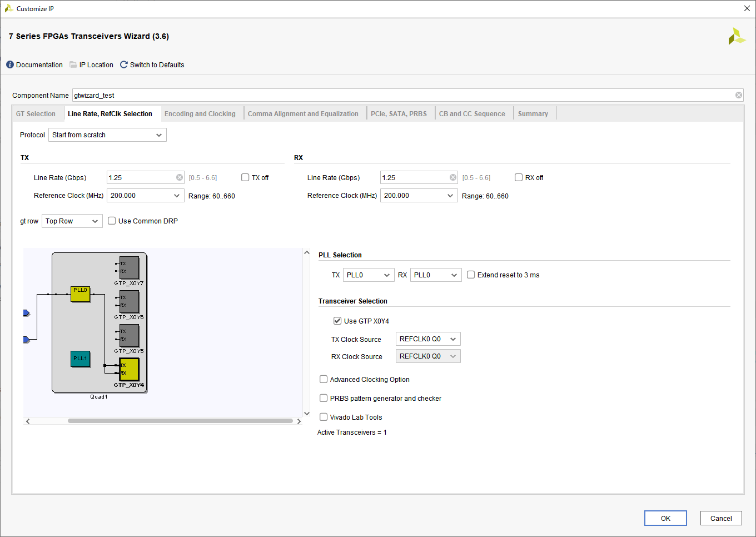
Task: Click into the Component Name field
Action: click(x=407, y=95)
